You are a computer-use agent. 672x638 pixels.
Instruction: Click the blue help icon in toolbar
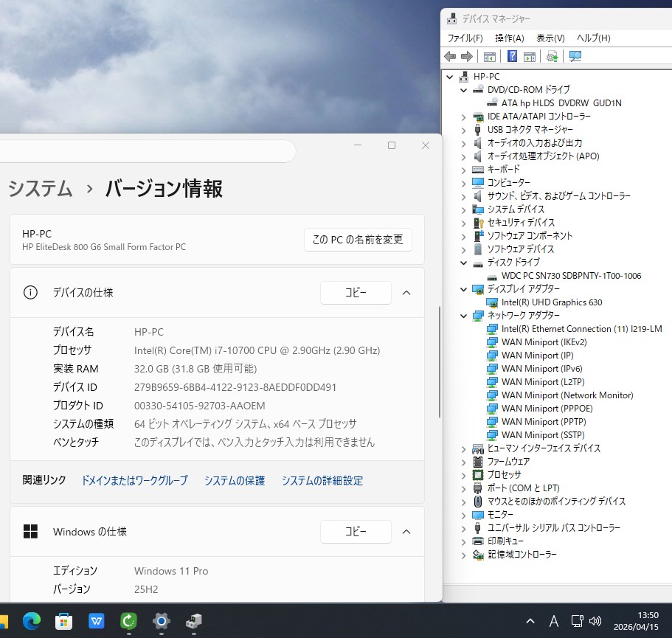[512, 57]
